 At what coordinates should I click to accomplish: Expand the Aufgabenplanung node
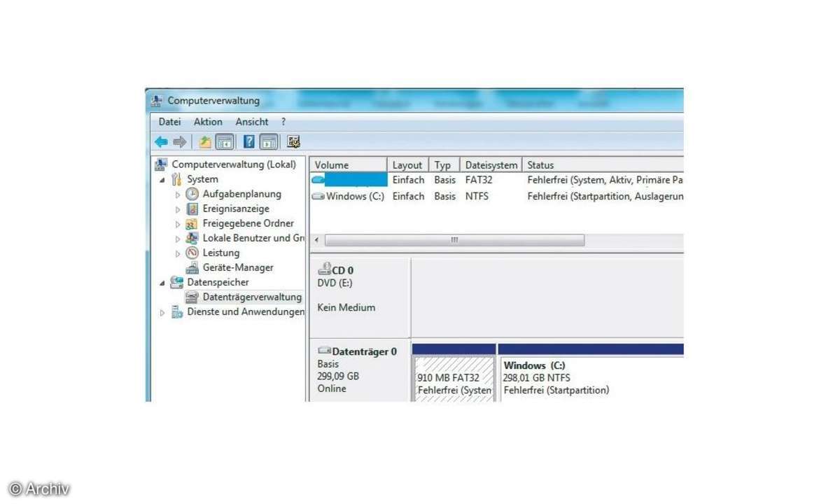tap(178, 195)
